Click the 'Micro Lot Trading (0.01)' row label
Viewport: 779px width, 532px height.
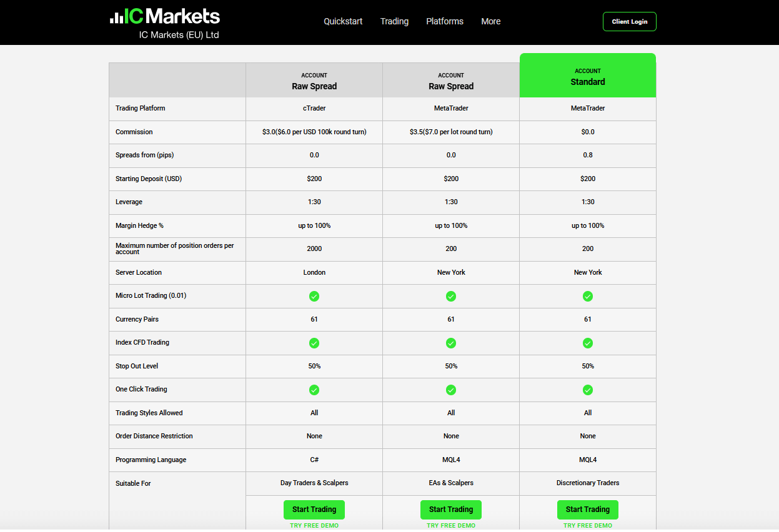click(151, 296)
